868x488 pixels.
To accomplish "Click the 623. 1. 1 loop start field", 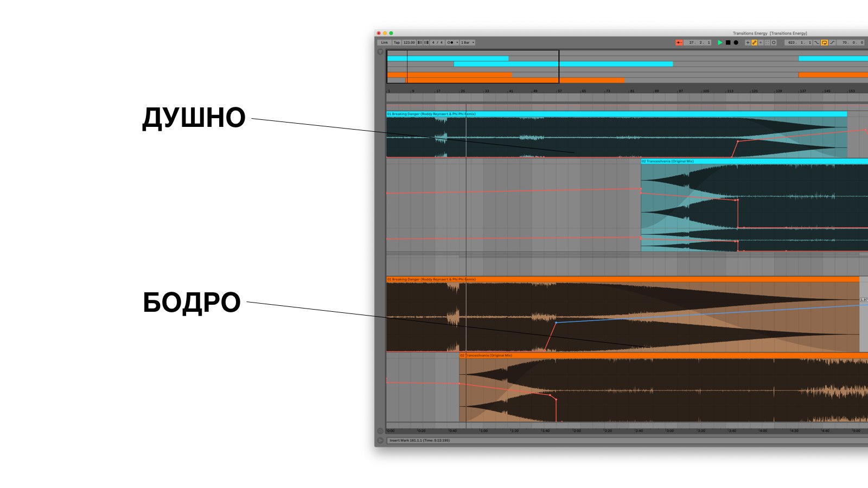I will (x=798, y=42).
